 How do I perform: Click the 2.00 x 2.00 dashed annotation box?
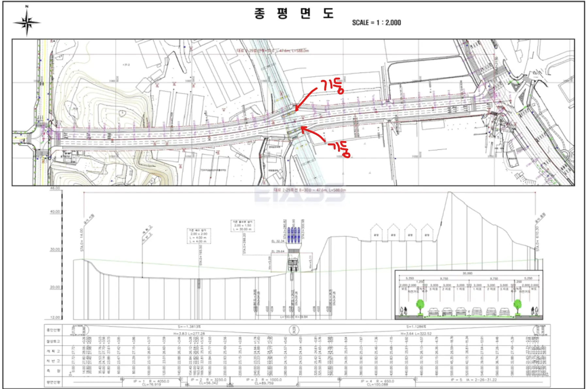199,236
